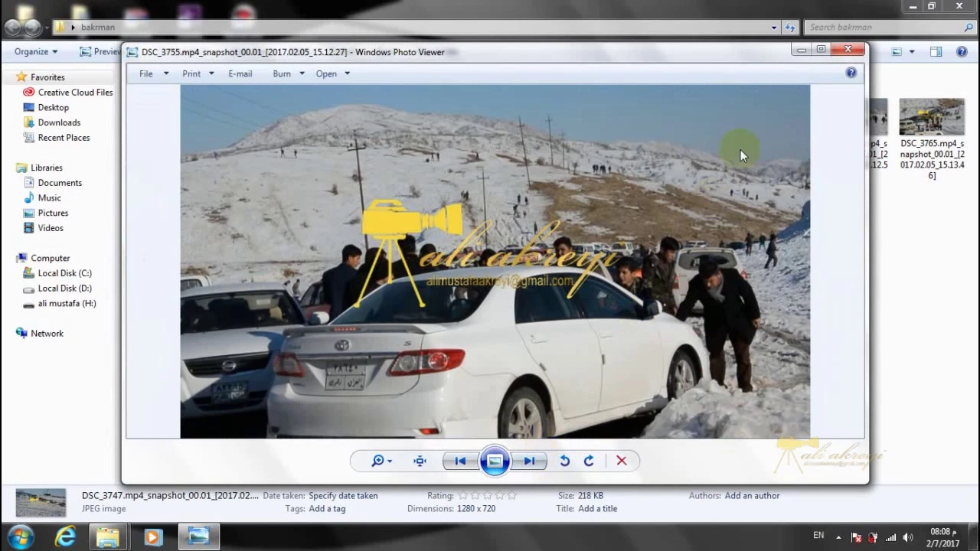Click the Actual size / fit window icon
Image resolution: width=980 pixels, height=551 pixels.
420,461
